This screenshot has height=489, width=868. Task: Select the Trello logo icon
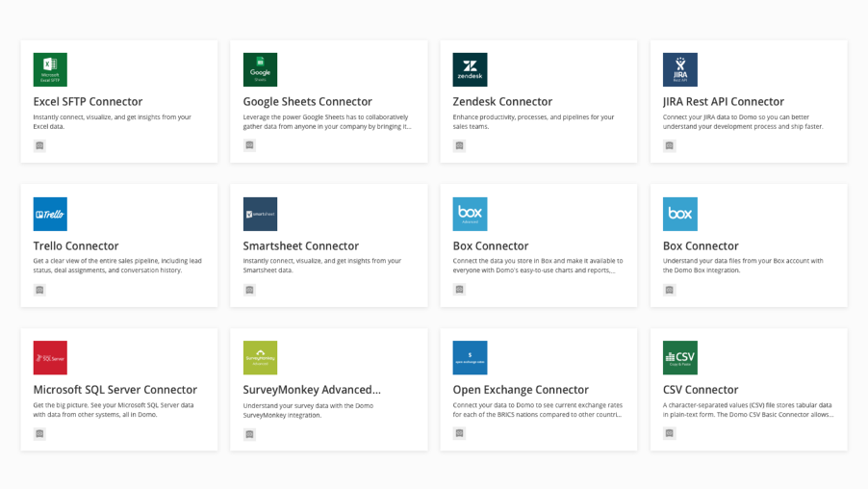(x=50, y=214)
